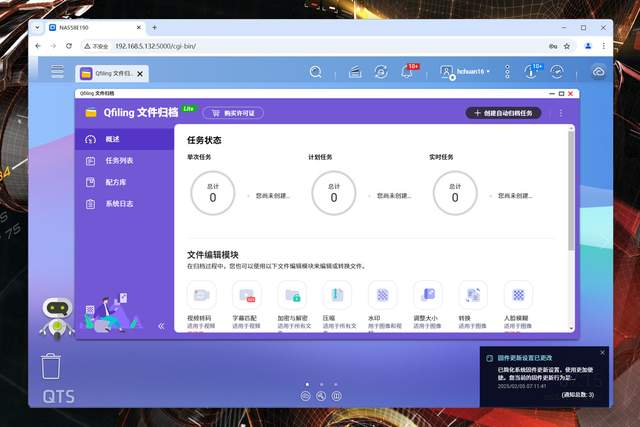Viewport: 640px width, 427px height.
Task: Select 任务列表 in the sidebar
Action: (x=124, y=161)
